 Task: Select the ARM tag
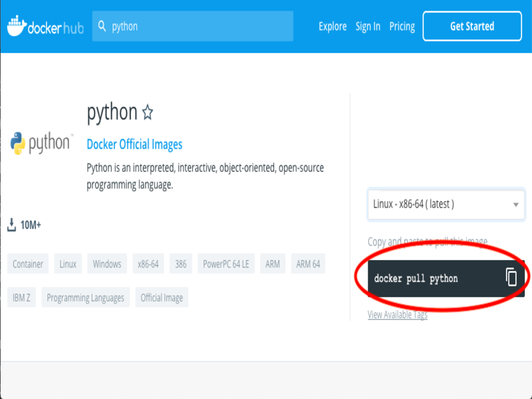click(273, 263)
